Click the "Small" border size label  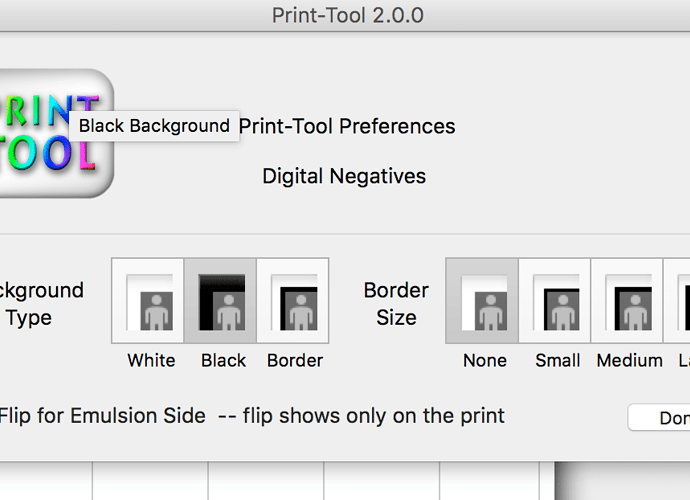coord(558,360)
